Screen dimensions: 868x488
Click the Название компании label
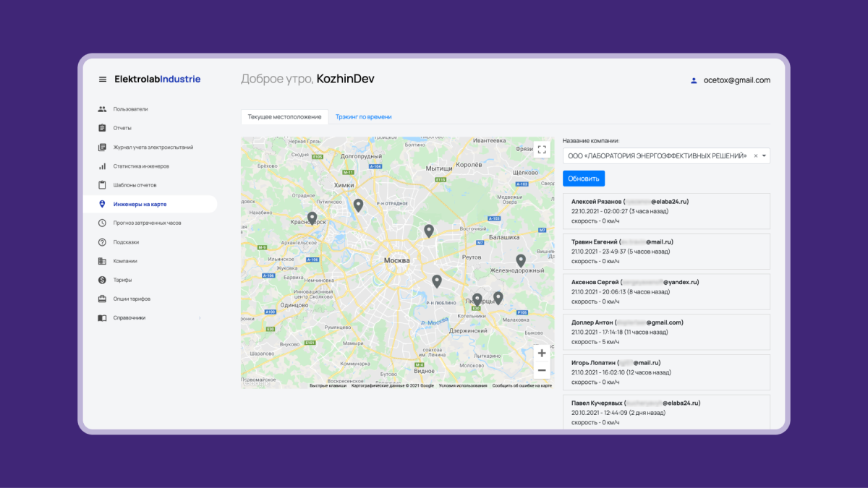click(x=592, y=141)
